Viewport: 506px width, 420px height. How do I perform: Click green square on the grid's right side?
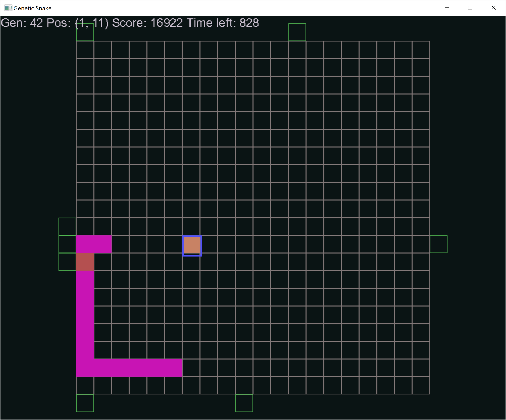click(439, 244)
